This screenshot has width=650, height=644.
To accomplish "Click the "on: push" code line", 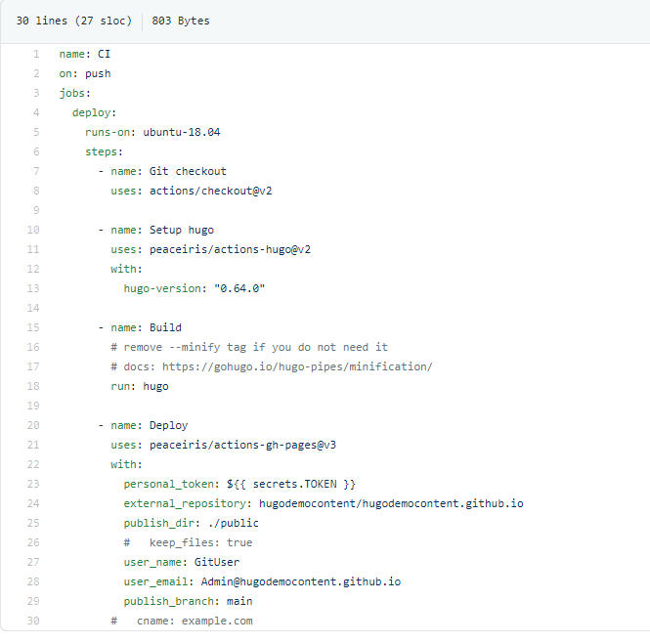I will pos(84,73).
